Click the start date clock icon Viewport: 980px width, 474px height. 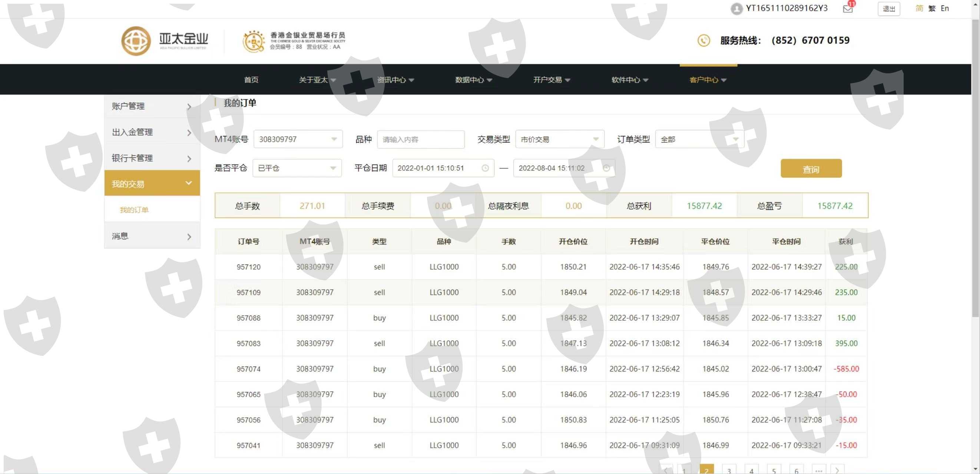485,168
